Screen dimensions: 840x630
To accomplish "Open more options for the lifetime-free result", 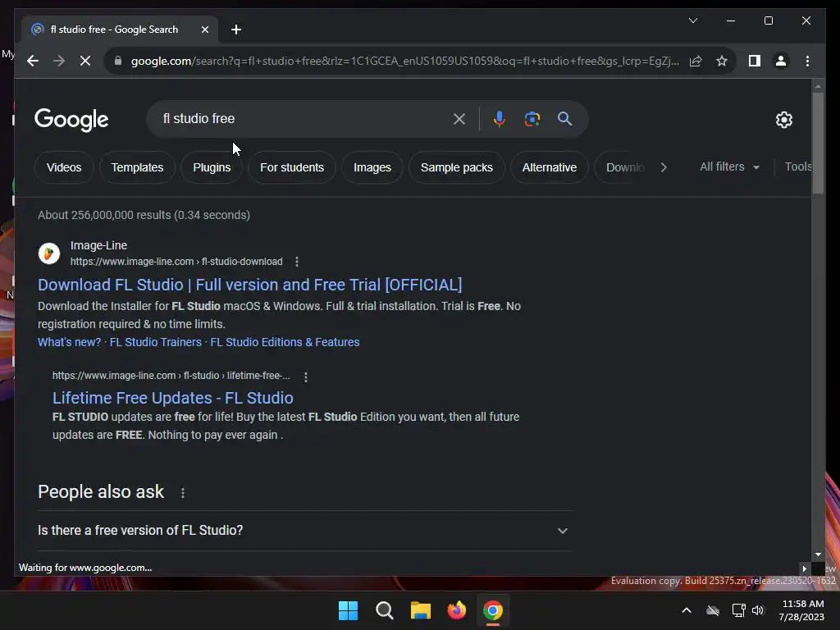I will (x=306, y=377).
